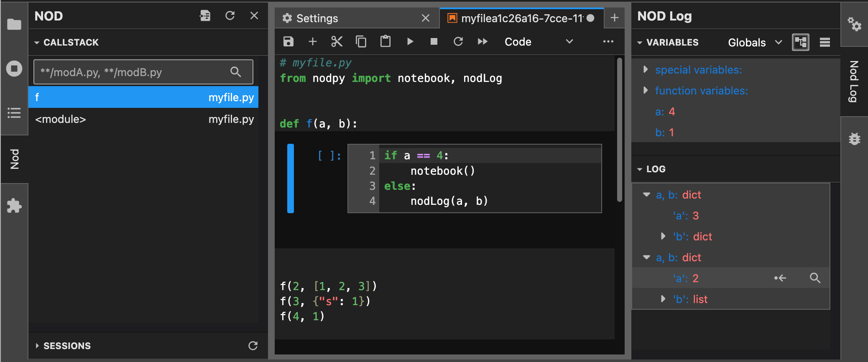The height and width of the screenshot is (362, 868).
Task: Click the jump-to arrow on 'a': 2 row
Action: tap(780, 278)
